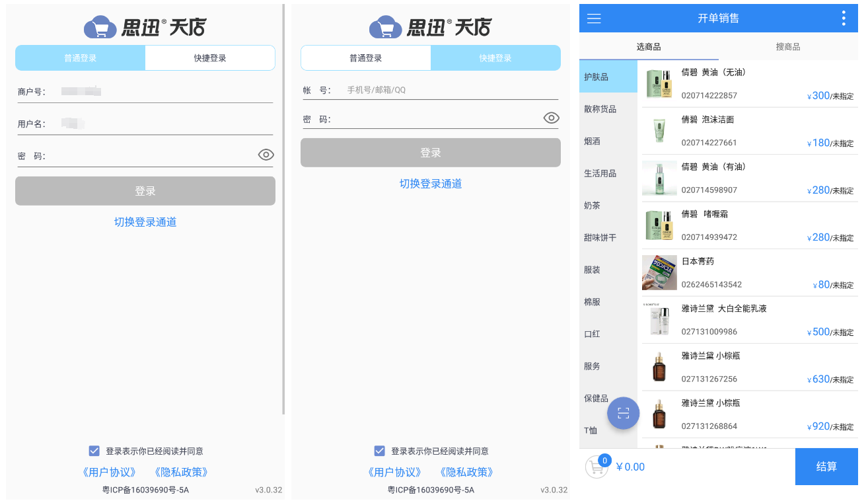
Task: Click the 帐号 phone/email/QQ input field
Action: coord(449,90)
